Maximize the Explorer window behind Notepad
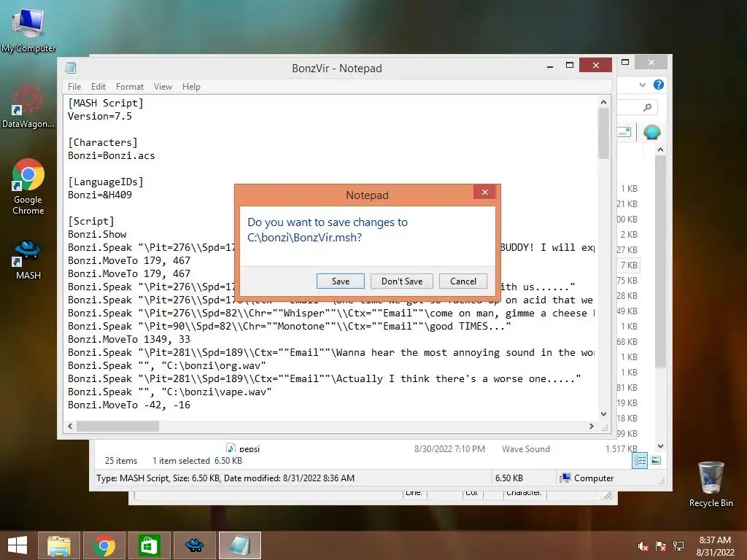This screenshot has width=747, height=560. (625, 62)
